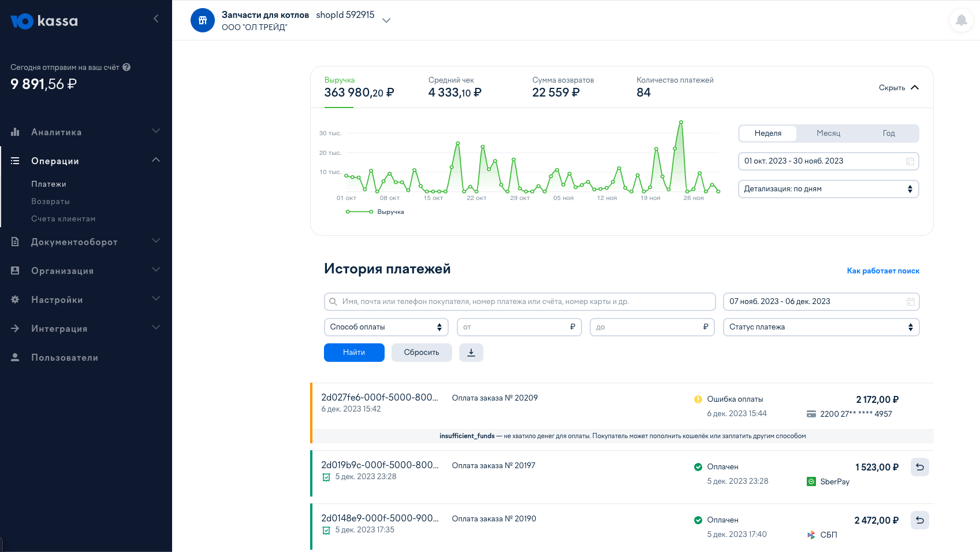Click the notification bell icon
Image resolution: width=980 pixels, height=552 pixels.
(x=961, y=21)
